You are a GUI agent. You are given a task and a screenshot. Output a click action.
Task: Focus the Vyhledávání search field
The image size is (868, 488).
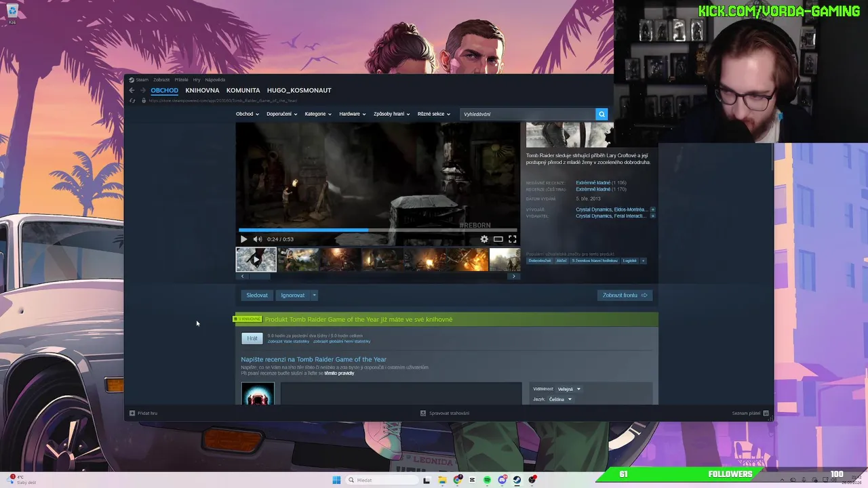(x=528, y=114)
